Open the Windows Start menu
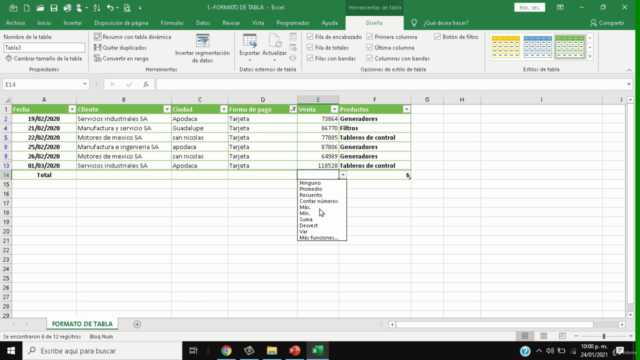Screen dimensions: 640x360 [11, 351]
